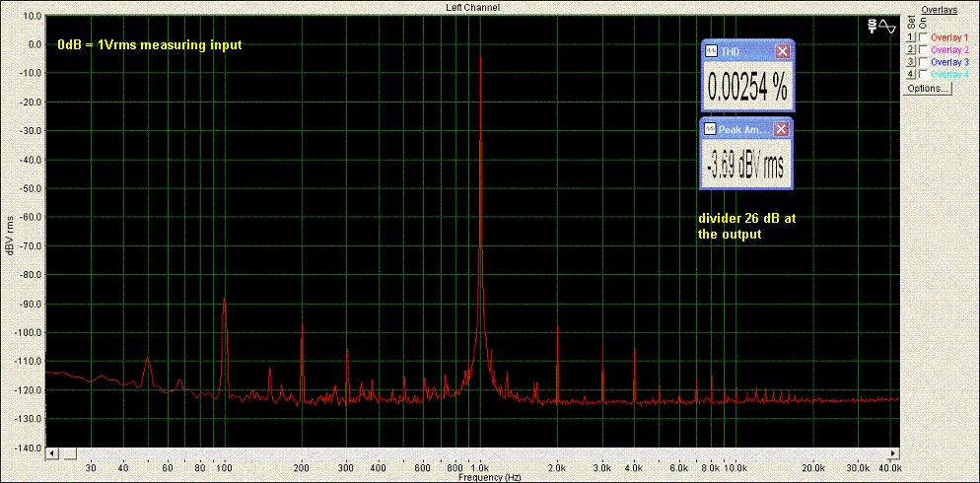Click the Frequency (Hz) axis label
This screenshot has height=483, width=980.
[x=489, y=477]
